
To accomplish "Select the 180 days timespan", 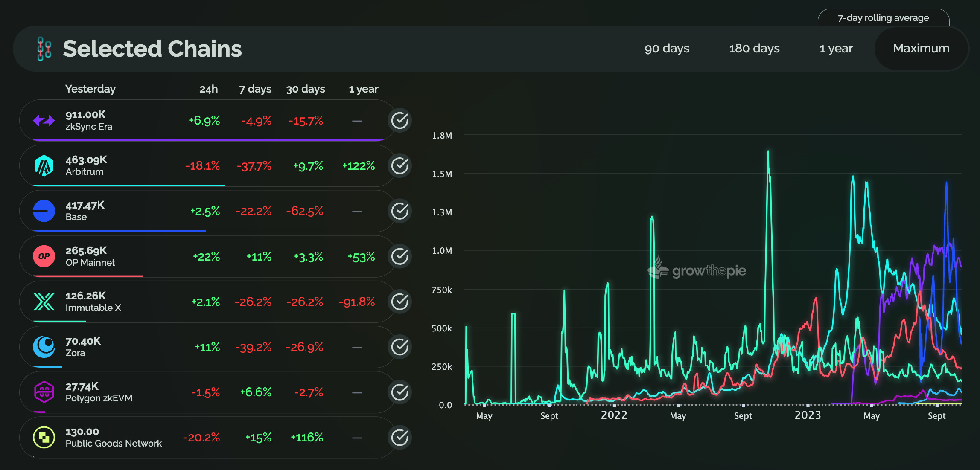I will tap(754, 49).
